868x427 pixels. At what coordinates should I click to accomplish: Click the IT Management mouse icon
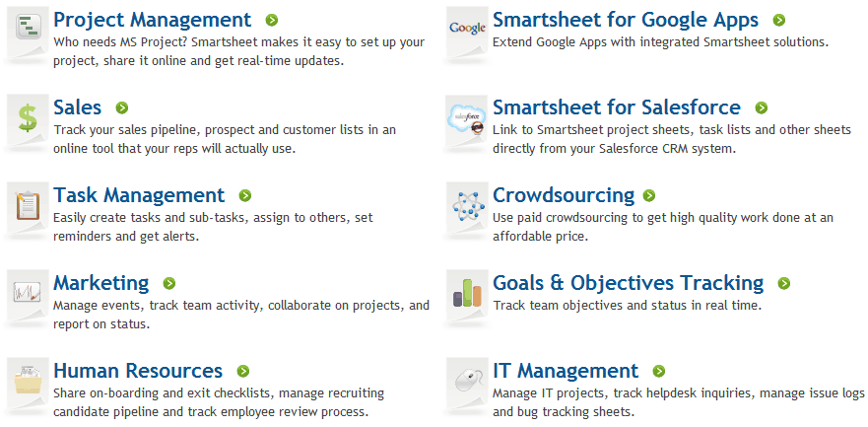pos(468,381)
